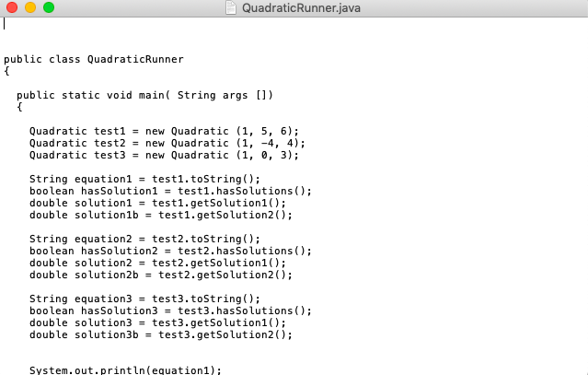
Task: Click on 'String equation1 = test1.toString();' line
Action: (x=144, y=179)
